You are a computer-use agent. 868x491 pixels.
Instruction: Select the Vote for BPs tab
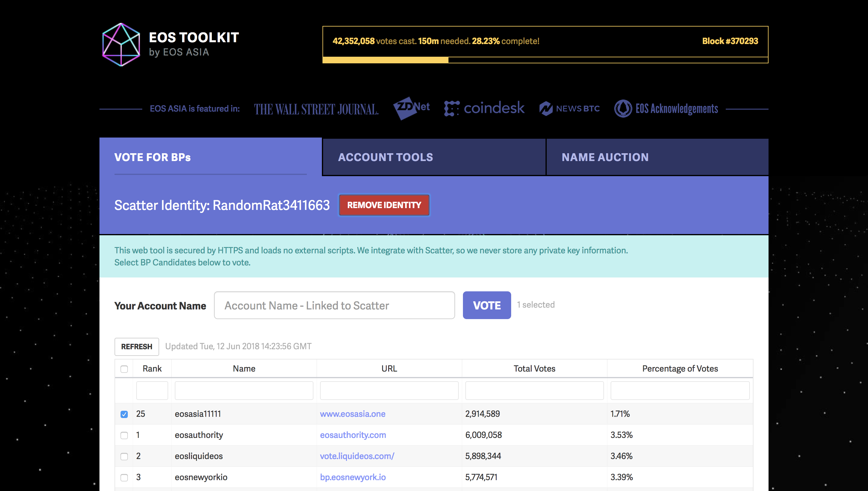[210, 157]
